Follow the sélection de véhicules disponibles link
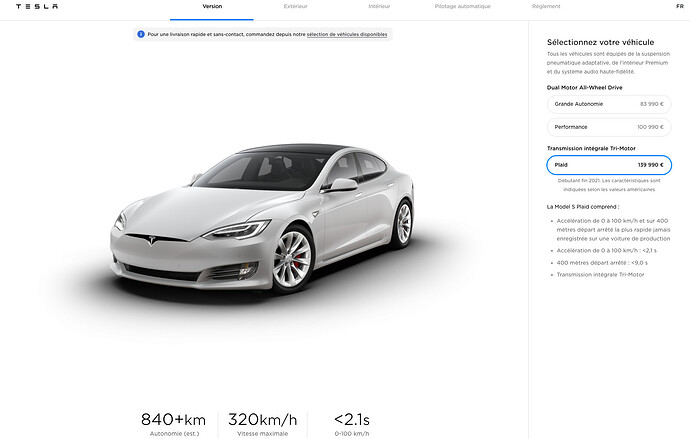 pyautogui.click(x=347, y=34)
